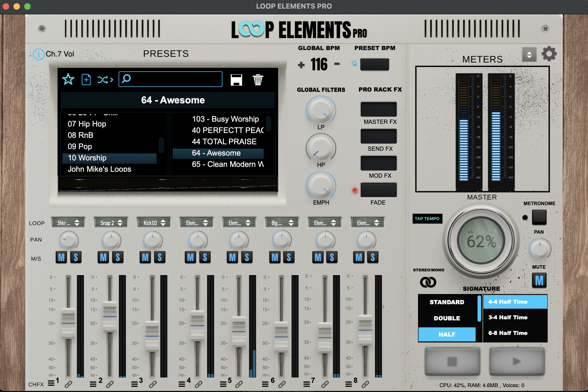Open channel 8 CHFX menu icon
Image resolution: width=588 pixels, height=392 pixels.
(349, 384)
